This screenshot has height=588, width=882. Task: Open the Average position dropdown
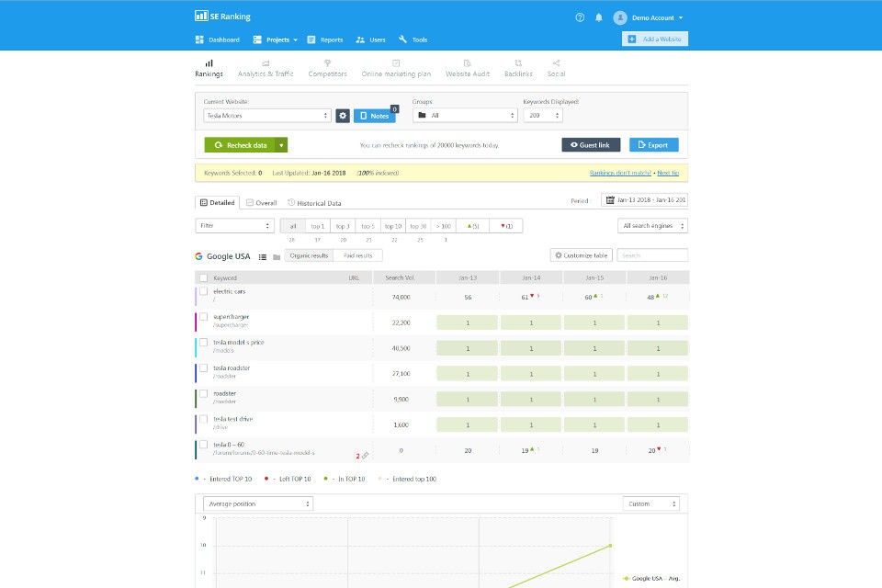click(x=258, y=503)
